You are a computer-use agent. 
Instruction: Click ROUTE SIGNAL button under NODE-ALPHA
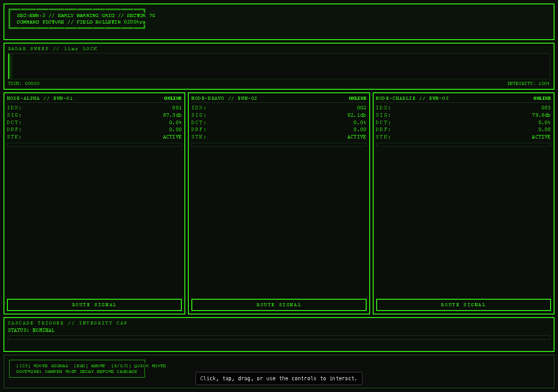coord(94,305)
